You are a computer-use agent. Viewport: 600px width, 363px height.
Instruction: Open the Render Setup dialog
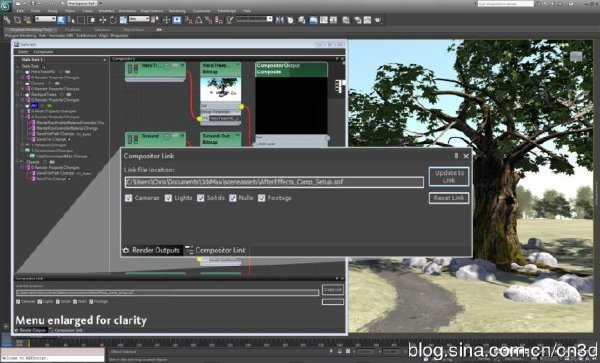[358, 20]
